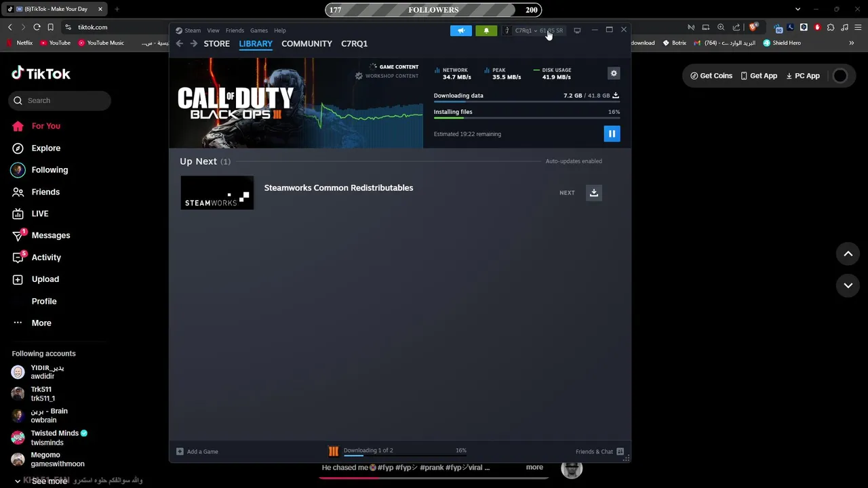Image resolution: width=868 pixels, height=488 pixels.
Task: Open Steam Big Picture mode icon
Action: pyautogui.click(x=577, y=30)
